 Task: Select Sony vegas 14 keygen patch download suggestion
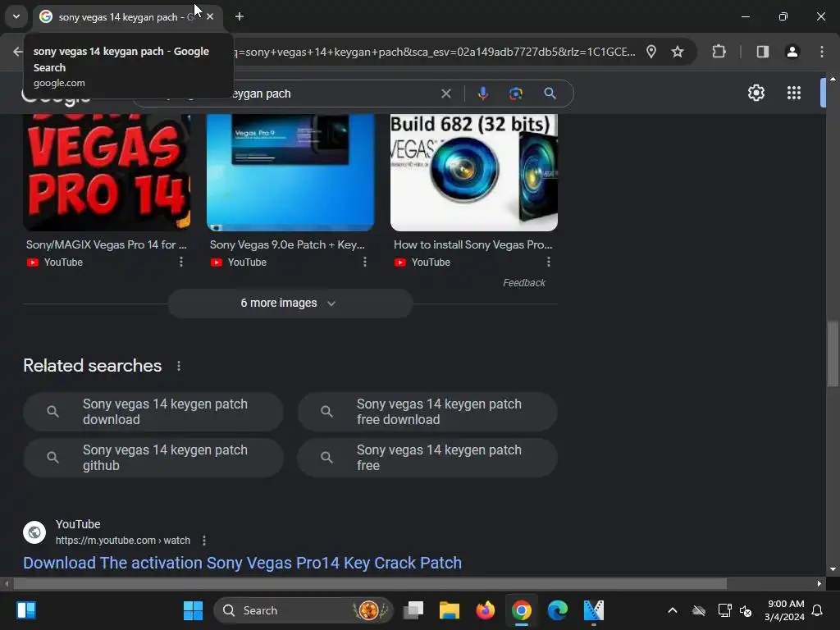pyautogui.click(x=153, y=412)
